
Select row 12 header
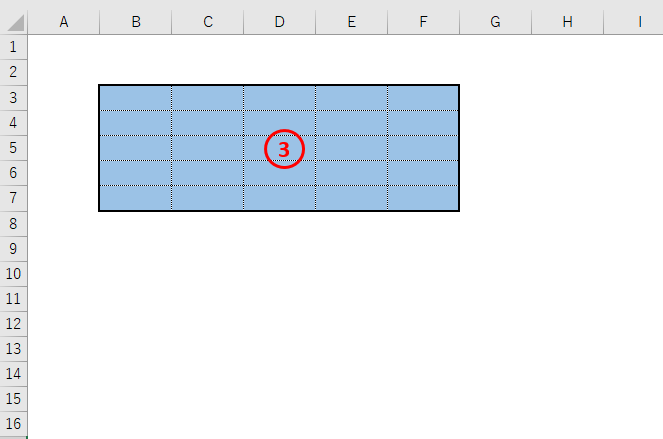pos(14,324)
